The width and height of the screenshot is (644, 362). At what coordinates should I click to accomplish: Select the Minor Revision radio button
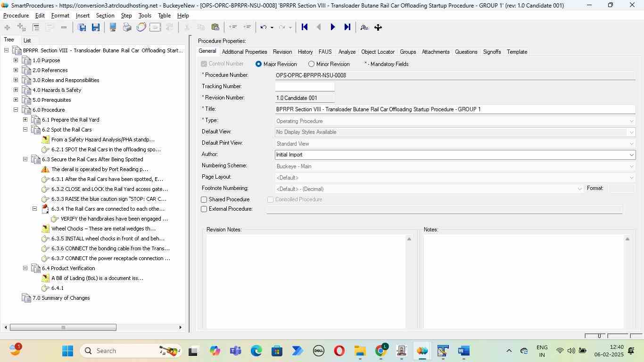tap(311, 64)
